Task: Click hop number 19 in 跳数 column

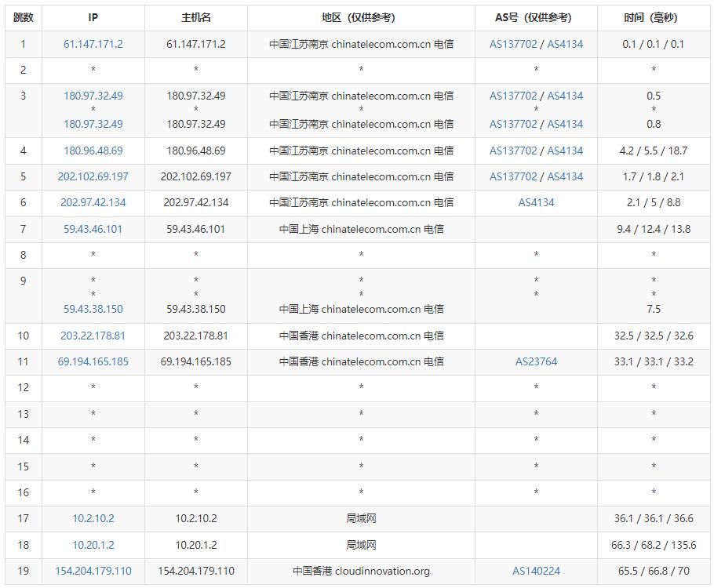Action: (x=24, y=571)
